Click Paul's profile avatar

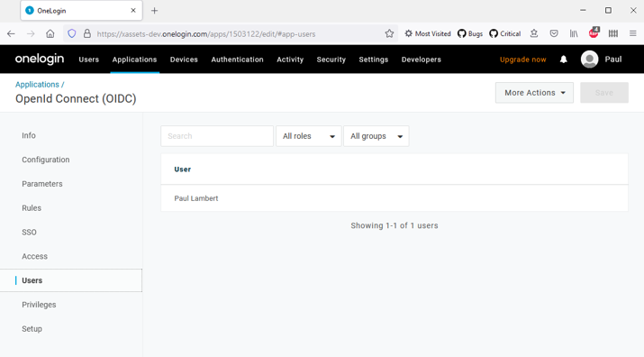pyautogui.click(x=589, y=59)
